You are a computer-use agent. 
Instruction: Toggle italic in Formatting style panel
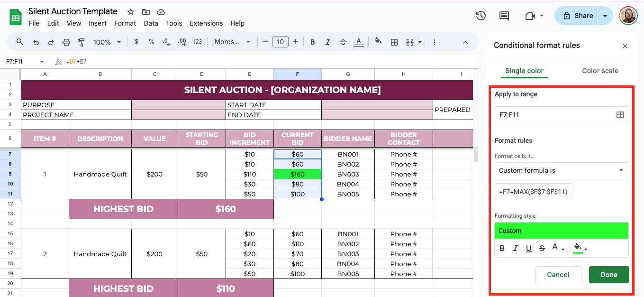516,248
